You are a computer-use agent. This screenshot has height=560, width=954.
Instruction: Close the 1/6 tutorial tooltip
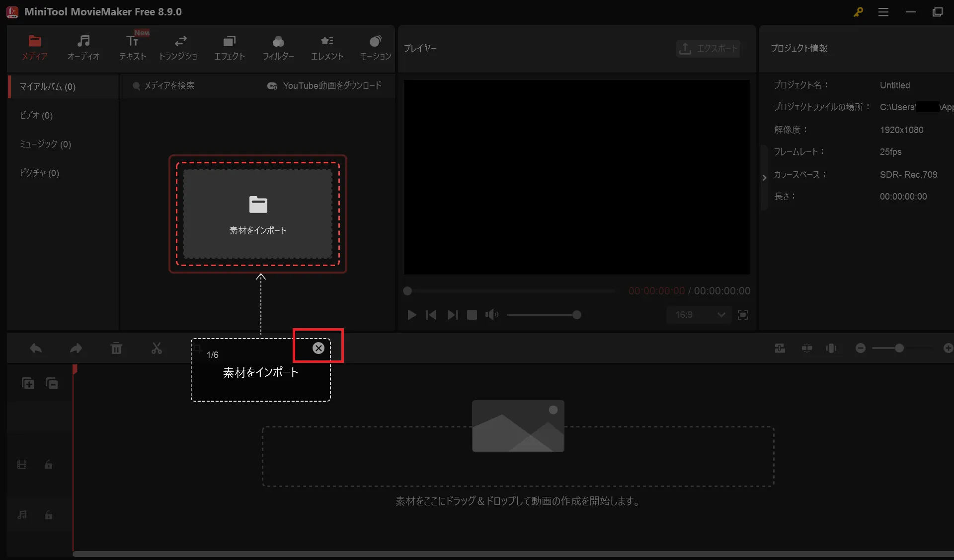coord(318,348)
